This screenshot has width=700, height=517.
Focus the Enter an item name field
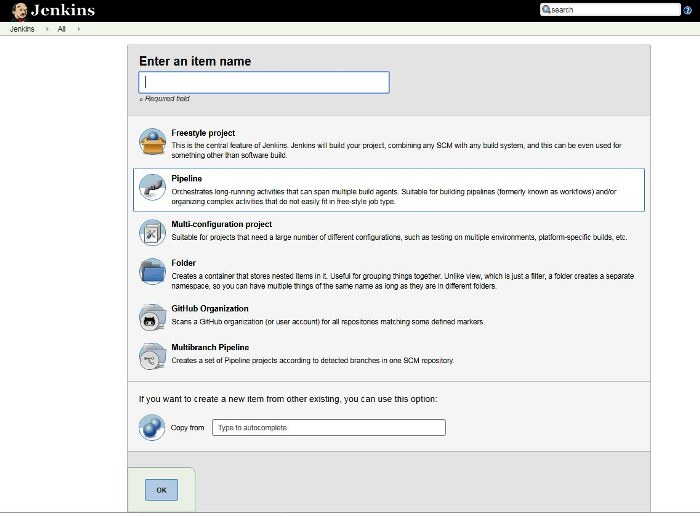coord(263,82)
